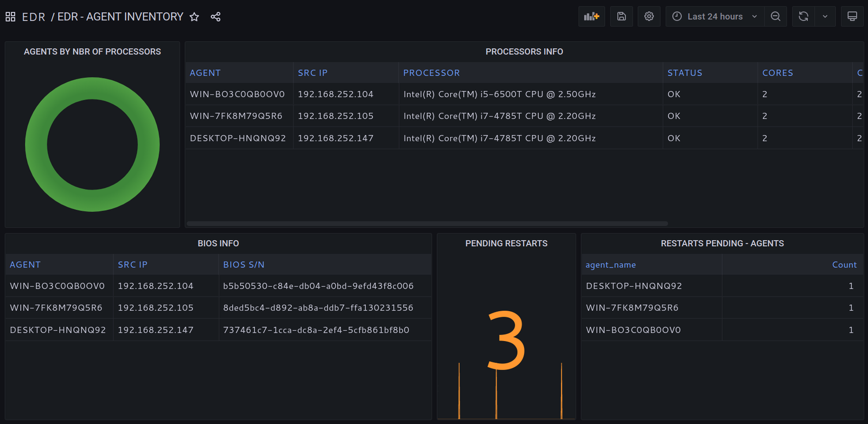This screenshot has width=868, height=424.
Task: Sort Processors Info by the STATUS column
Action: tap(685, 73)
